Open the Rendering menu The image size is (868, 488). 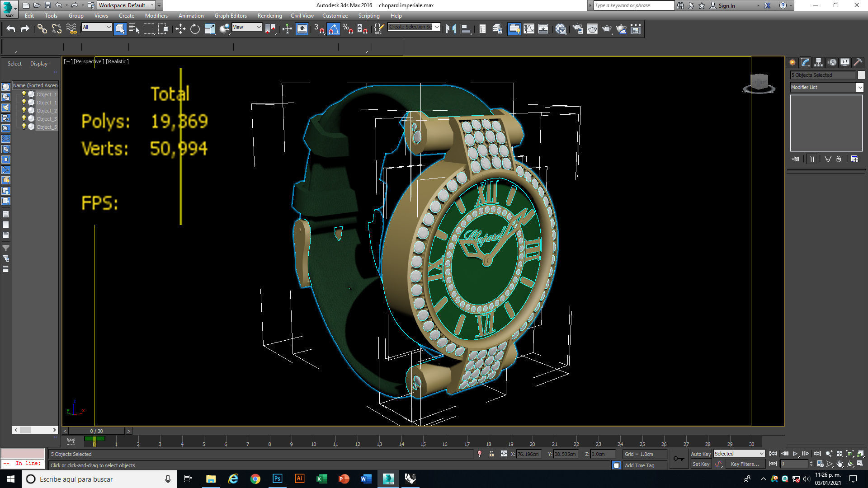pyautogui.click(x=270, y=16)
